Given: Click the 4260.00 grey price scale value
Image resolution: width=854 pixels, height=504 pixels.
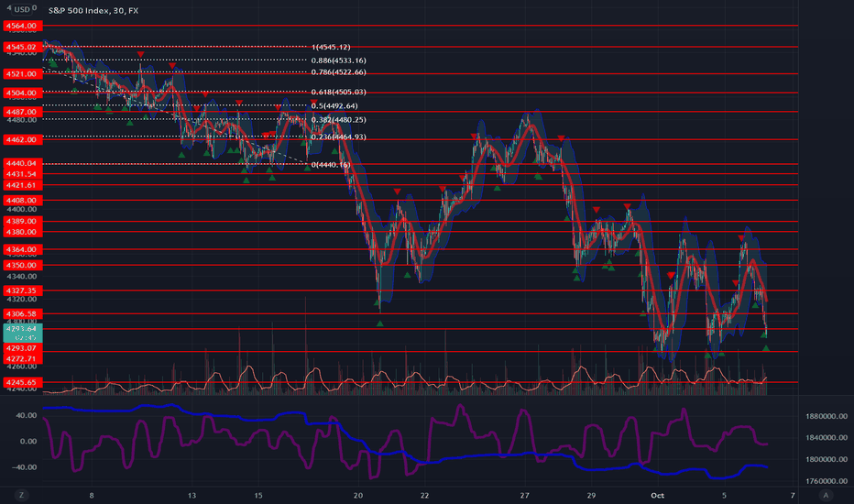Looking at the screenshot, I should coord(22,367).
